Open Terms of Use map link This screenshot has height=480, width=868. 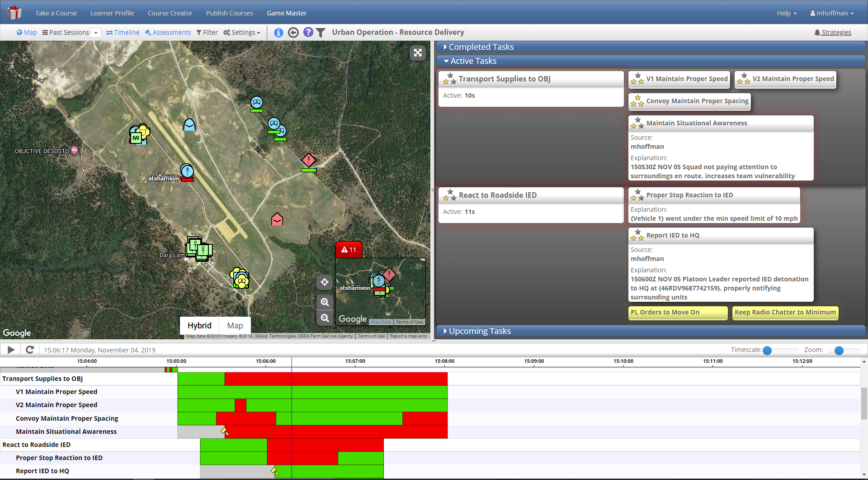tap(371, 336)
